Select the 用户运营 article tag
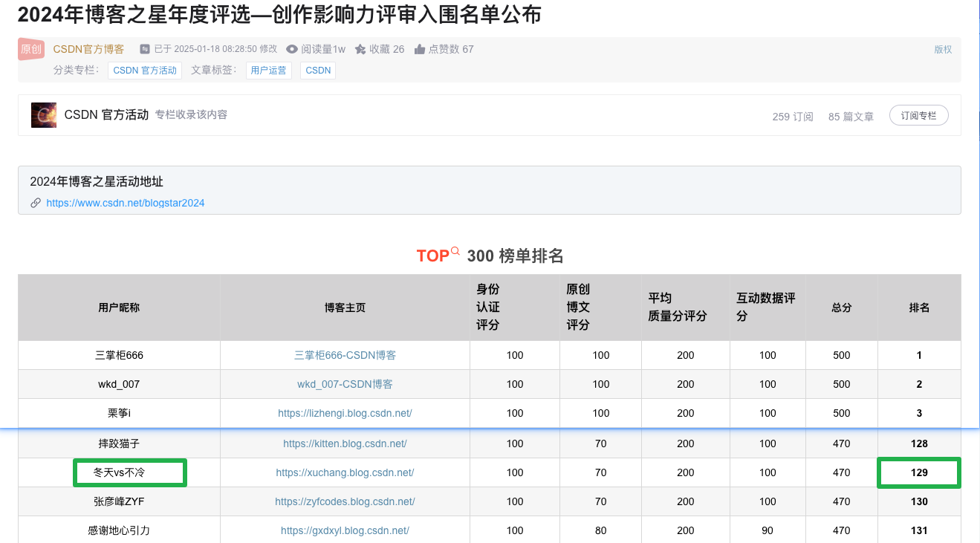This screenshot has width=980, height=543. [269, 71]
